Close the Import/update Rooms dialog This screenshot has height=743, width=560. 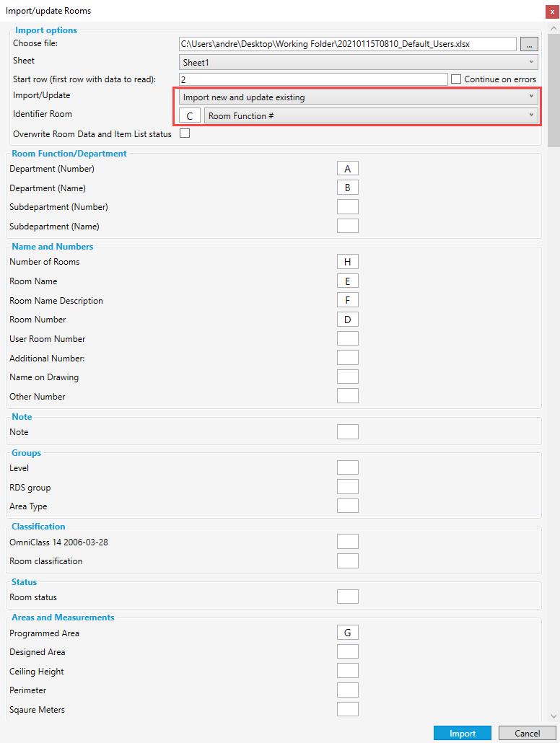coord(552,11)
